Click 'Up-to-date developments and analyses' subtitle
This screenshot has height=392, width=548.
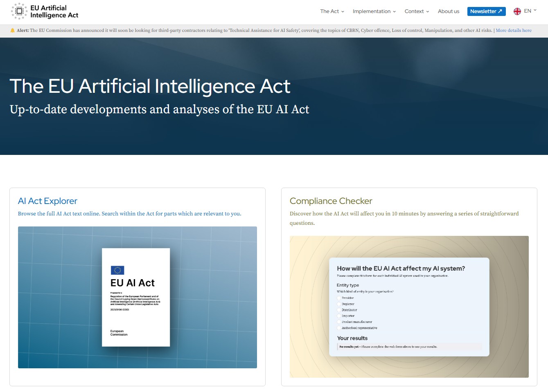click(159, 110)
